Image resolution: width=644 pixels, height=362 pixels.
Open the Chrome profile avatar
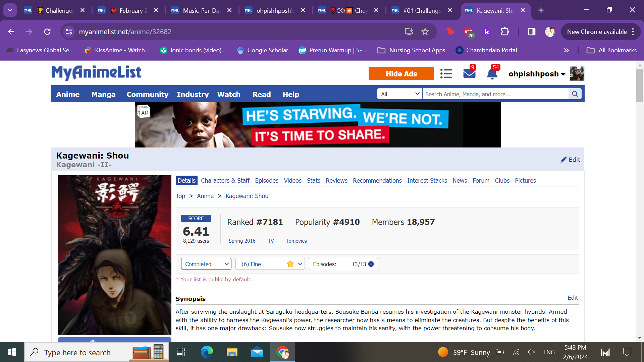point(550,32)
